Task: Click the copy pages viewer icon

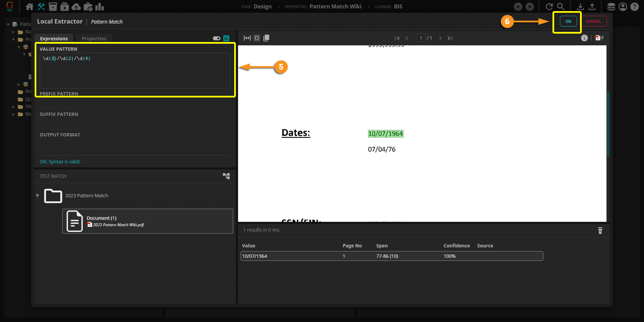Action: 266,38
